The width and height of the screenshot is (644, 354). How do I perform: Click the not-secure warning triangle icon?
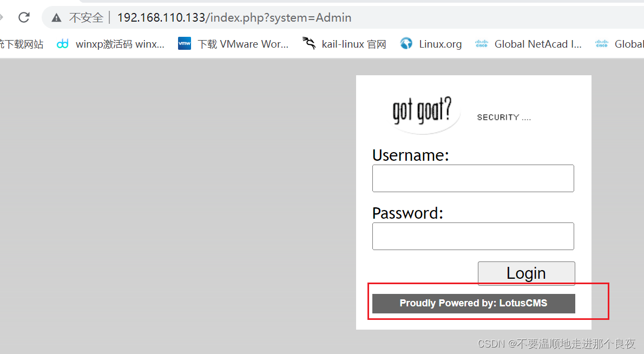56,18
